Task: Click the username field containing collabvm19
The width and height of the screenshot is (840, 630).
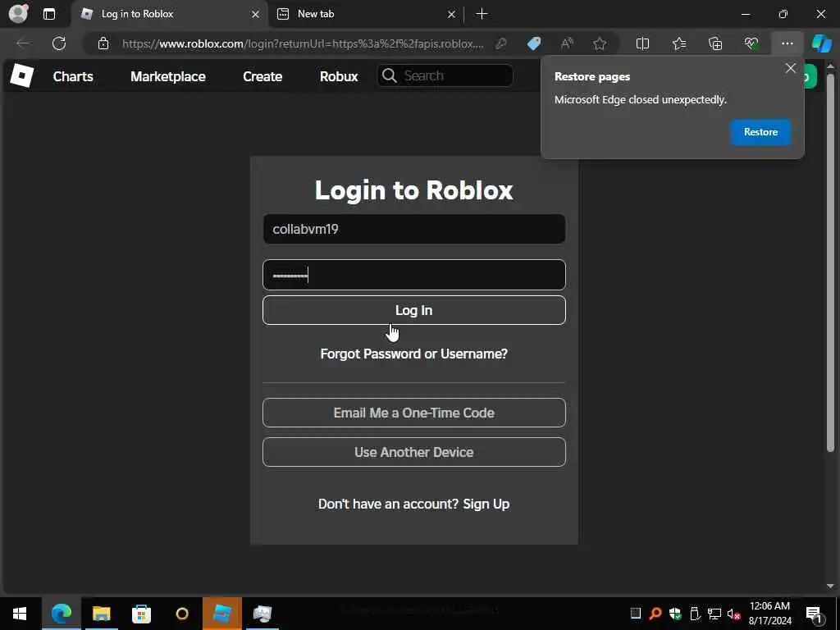Action: 414,230
